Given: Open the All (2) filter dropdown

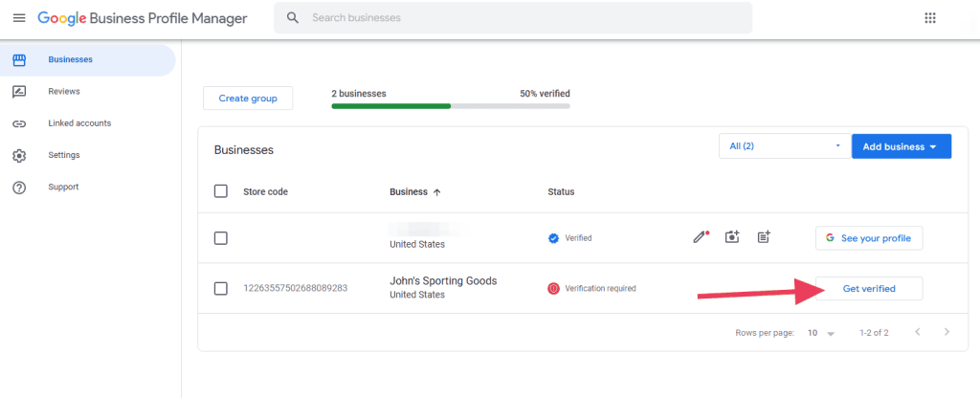Looking at the screenshot, I should click(785, 146).
